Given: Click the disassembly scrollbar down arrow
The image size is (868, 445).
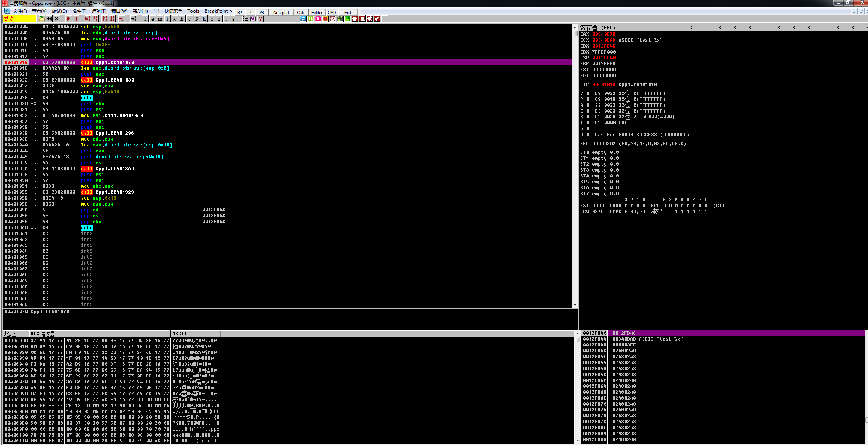Looking at the screenshot, I should coord(575,305).
